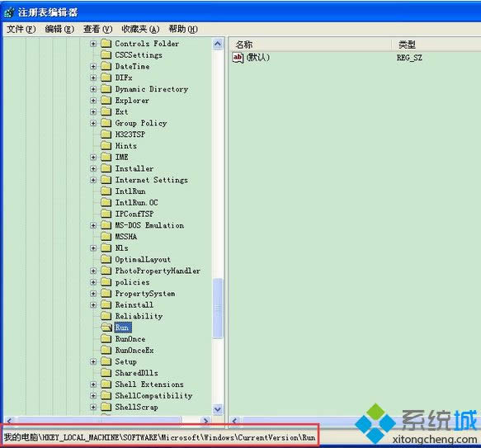Click the MS-DOS Emulation folder icon
Viewport: 481px width, 448px height.
click(106, 225)
